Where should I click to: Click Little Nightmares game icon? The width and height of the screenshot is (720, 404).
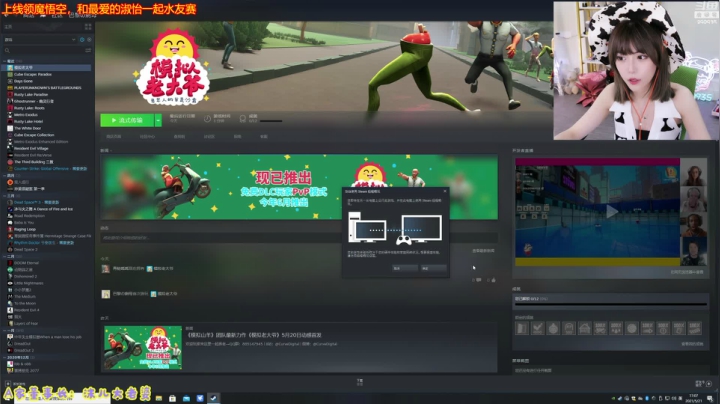10,283
